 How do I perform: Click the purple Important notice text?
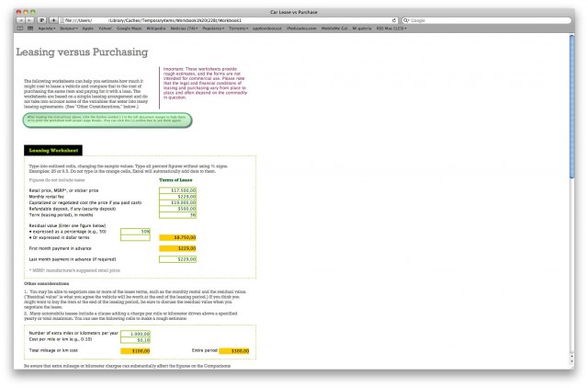[205, 84]
